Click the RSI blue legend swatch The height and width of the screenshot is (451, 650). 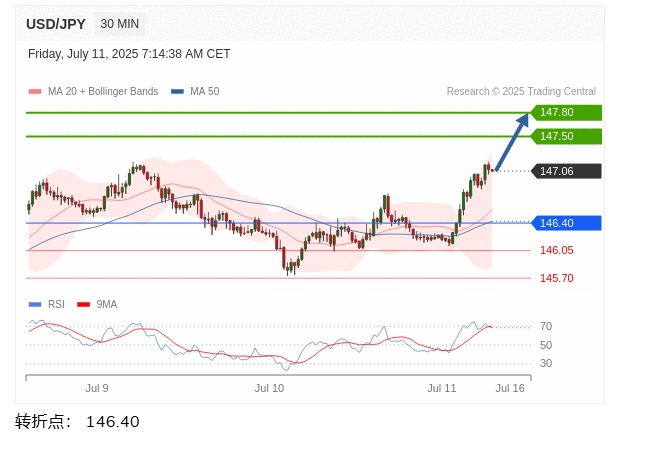tap(35, 305)
